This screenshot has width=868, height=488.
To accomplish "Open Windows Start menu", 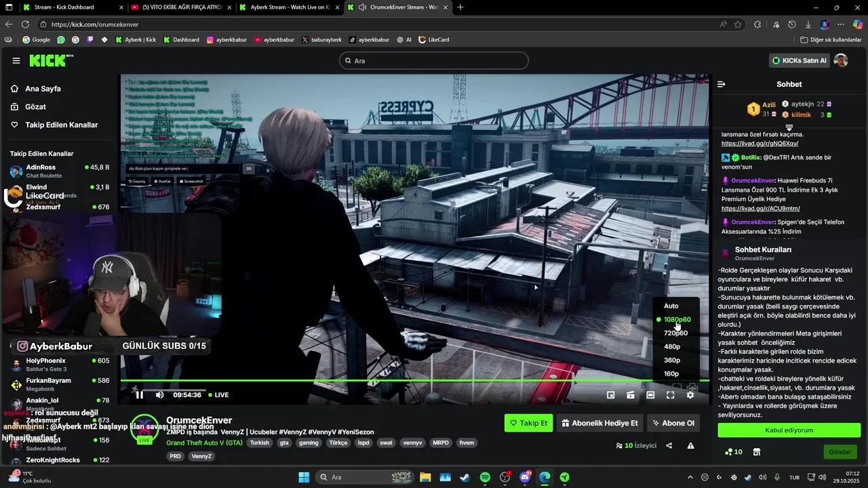I will pos(304,477).
